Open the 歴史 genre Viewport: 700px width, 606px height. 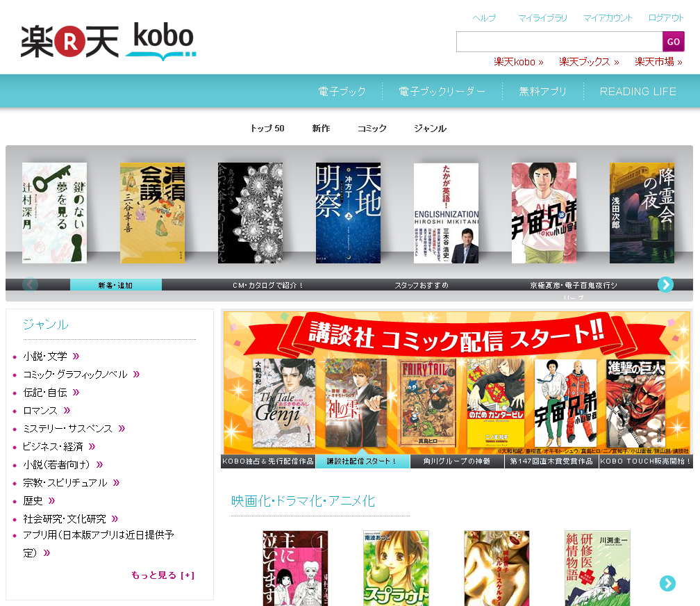tap(39, 500)
